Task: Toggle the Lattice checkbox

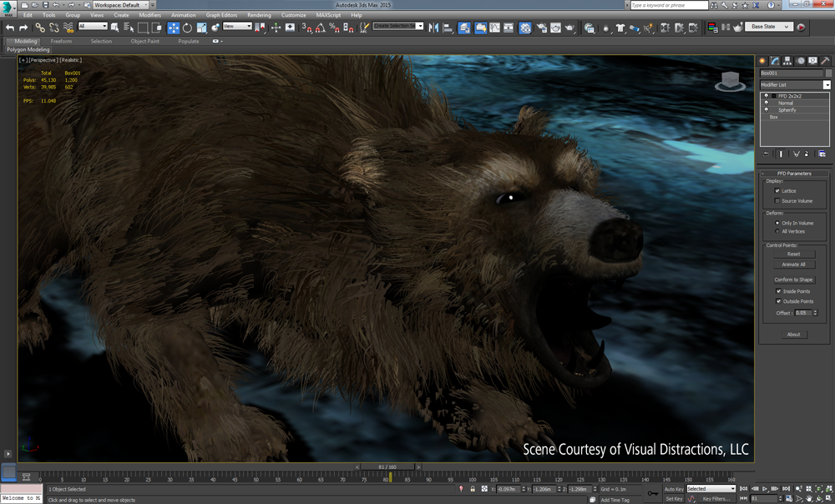Action: 777,190
